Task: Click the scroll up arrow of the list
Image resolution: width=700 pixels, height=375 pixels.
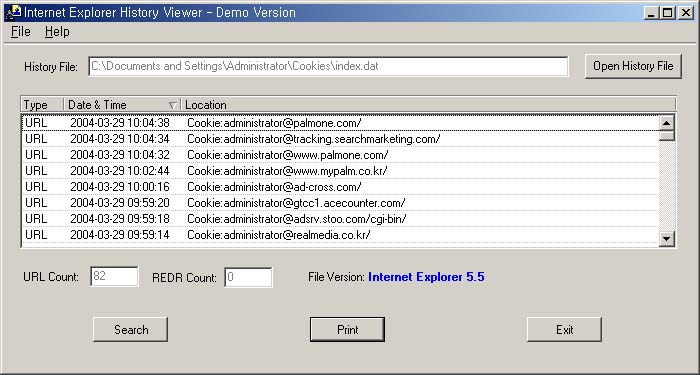Action: pyautogui.click(x=667, y=123)
